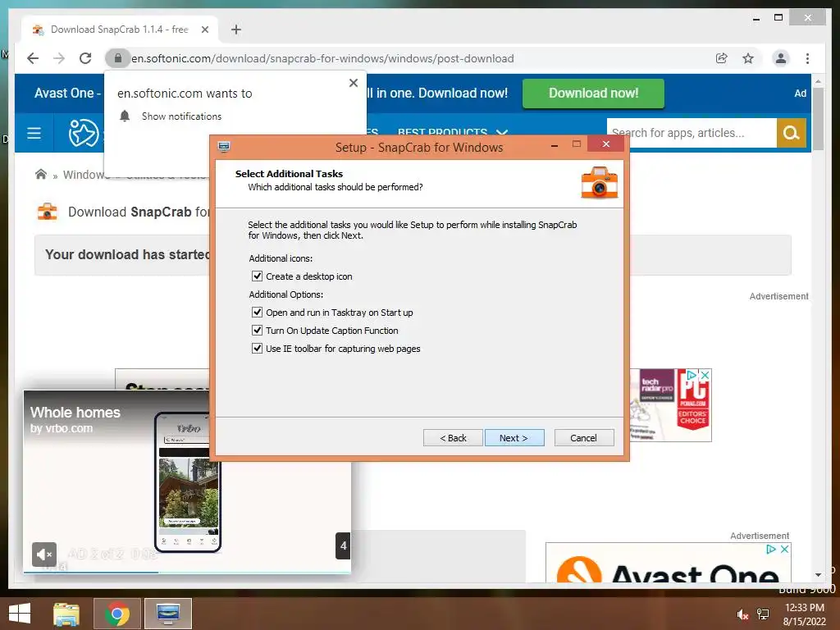Viewport: 840px width, 630px height.
Task: Click the Whole homes vrbo video ad
Action: click(x=187, y=482)
